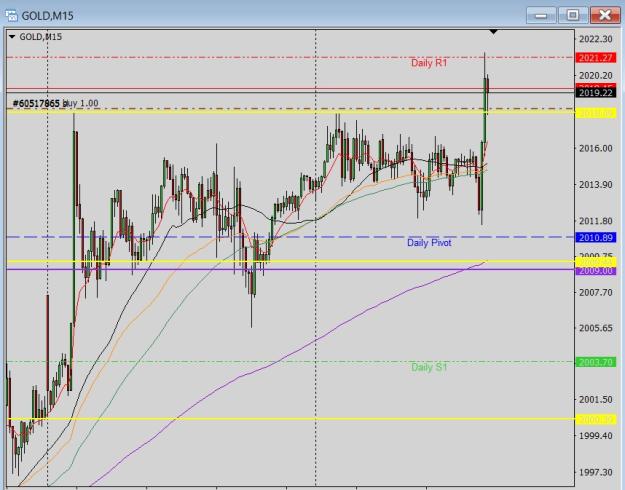Image resolution: width=625 pixels, height=490 pixels.
Task: Click the 2005.65 price scale value
Action: tap(596, 328)
